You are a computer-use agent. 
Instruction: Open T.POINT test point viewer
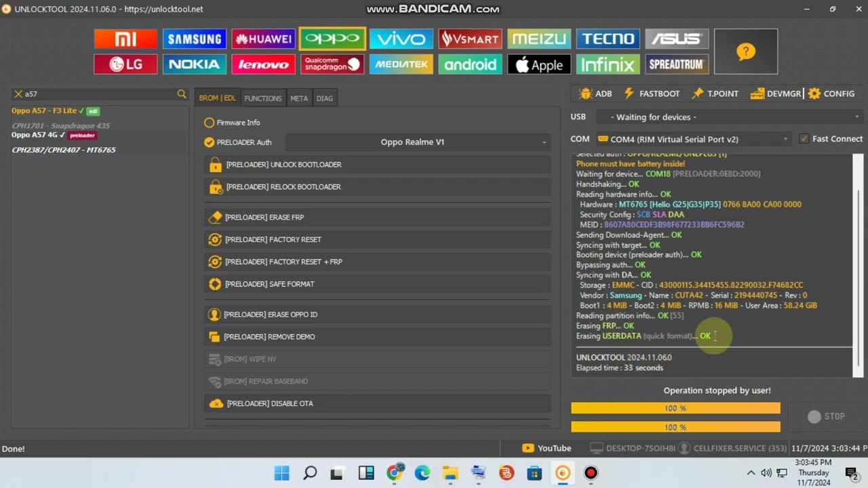click(x=715, y=94)
